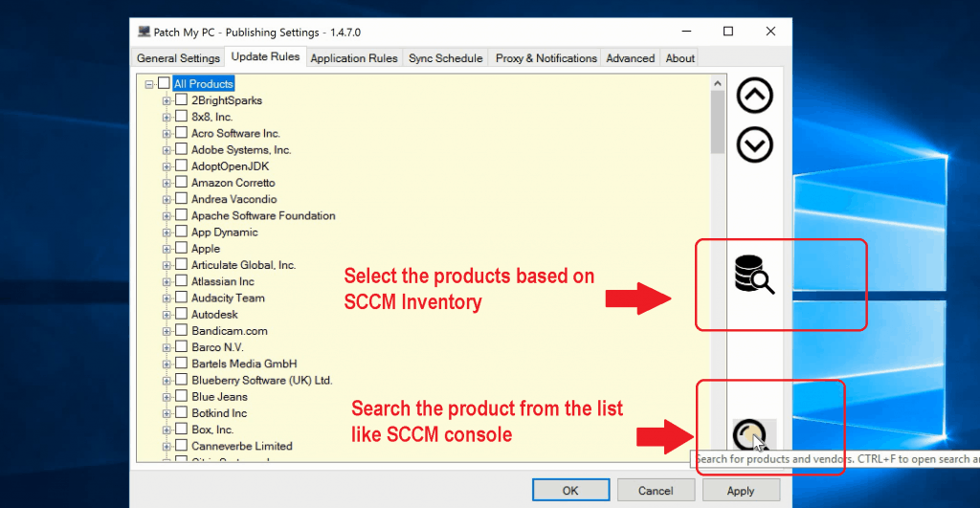Image resolution: width=980 pixels, height=508 pixels.
Task: Click the Apply button
Action: point(741,491)
